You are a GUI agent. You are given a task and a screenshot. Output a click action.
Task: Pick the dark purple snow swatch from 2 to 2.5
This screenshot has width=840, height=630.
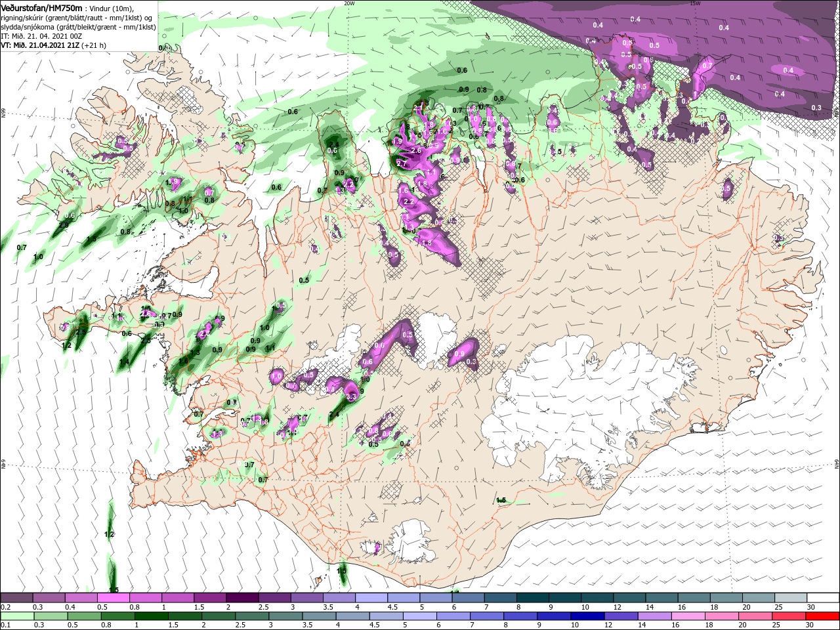pos(242,598)
